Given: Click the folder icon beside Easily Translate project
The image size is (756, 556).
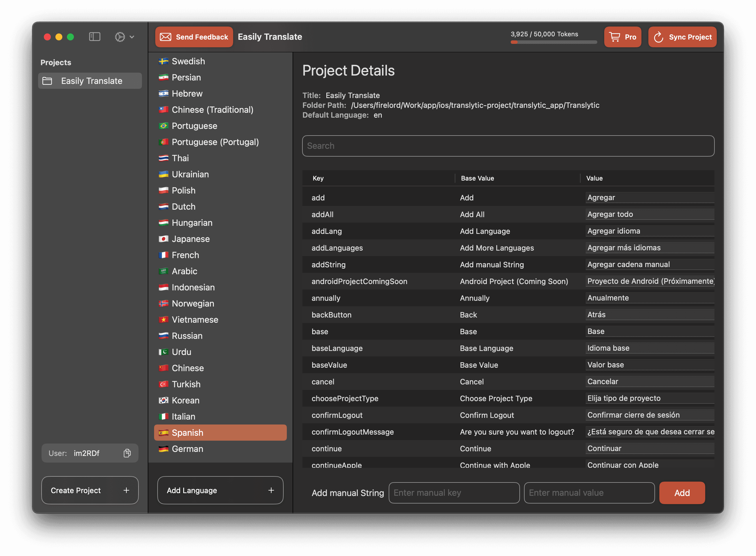Looking at the screenshot, I should pos(47,81).
